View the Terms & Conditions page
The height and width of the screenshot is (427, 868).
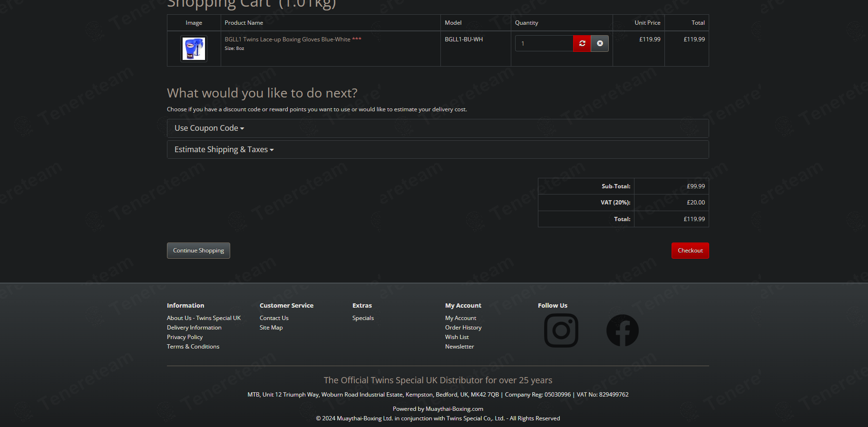tap(193, 347)
